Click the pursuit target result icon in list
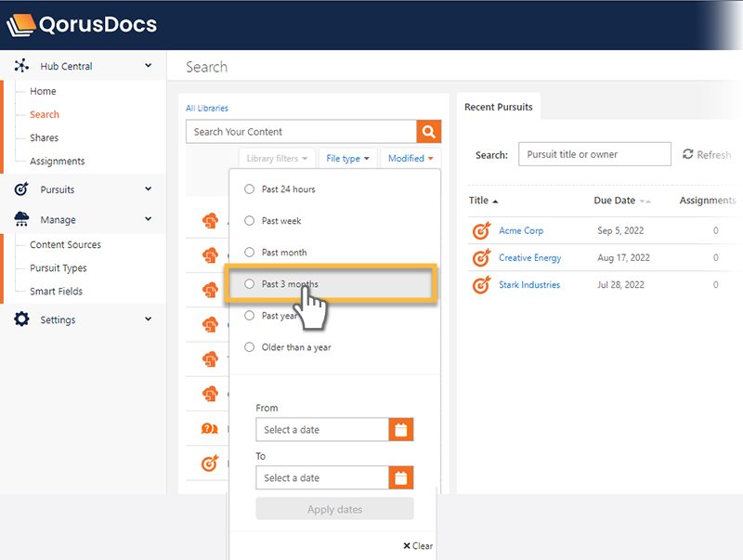This screenshot has height=560, width=743. pyautogui.click(x=210, y=462)
